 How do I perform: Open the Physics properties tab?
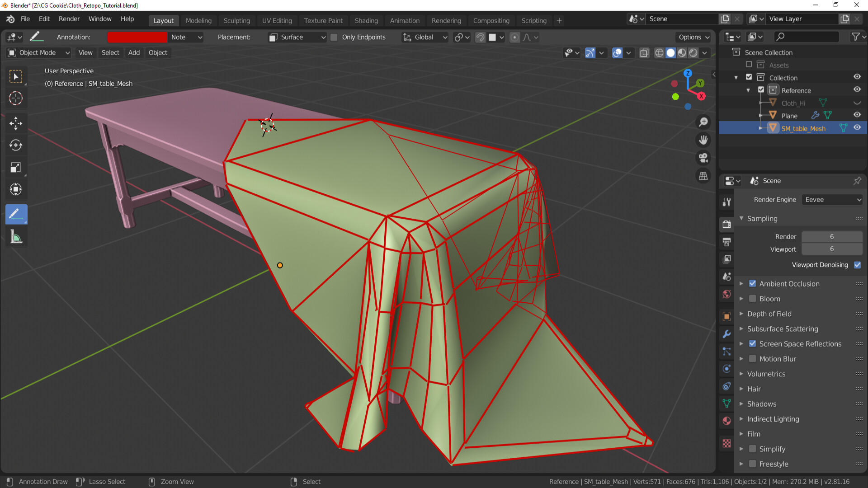click(726, 369)
